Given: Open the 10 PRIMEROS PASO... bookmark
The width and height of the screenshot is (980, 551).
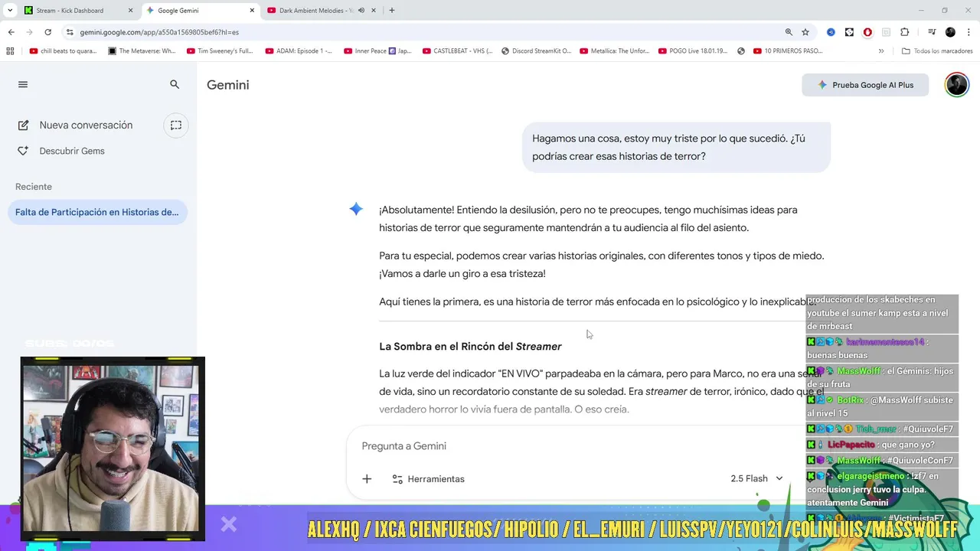Looking at the screenshot, I should pos(788,51).
